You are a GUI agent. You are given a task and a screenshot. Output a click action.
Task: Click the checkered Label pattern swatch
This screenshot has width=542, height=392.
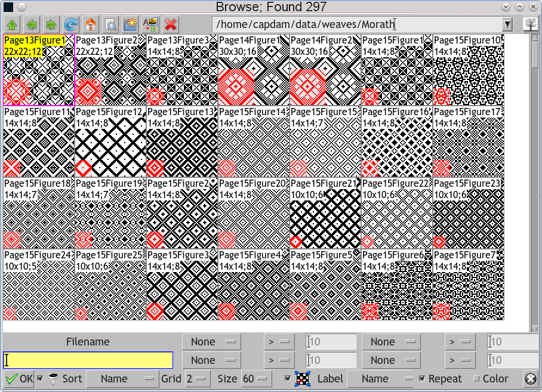[x=304, y=378]
